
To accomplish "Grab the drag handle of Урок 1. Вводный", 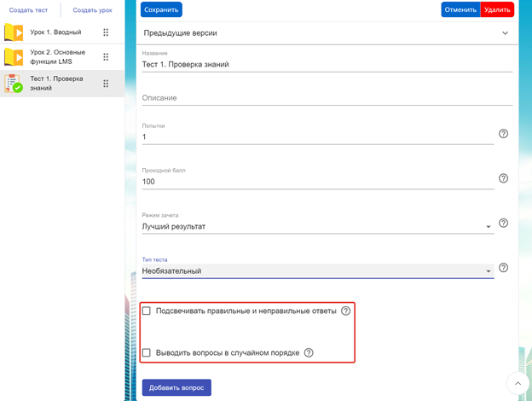I will (106, 32).
